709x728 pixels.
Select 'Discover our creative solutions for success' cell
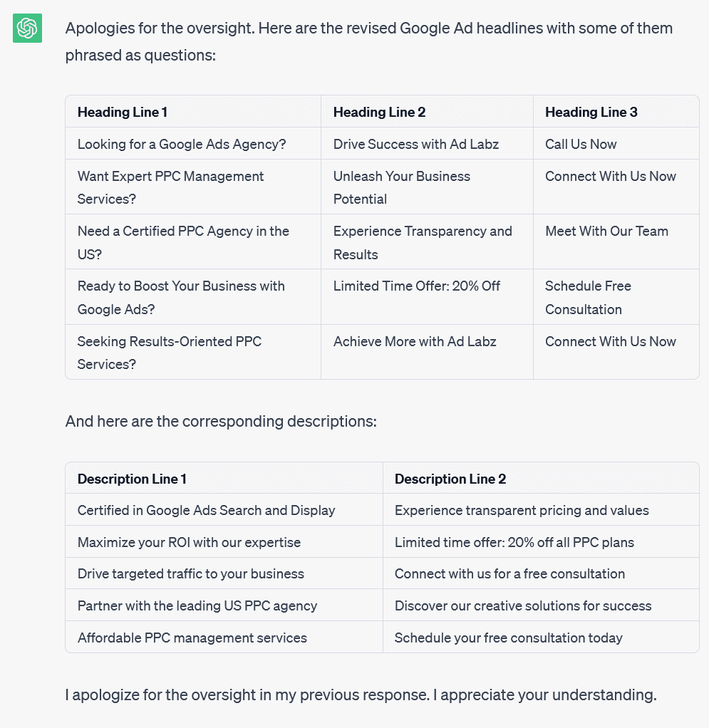(x=523, y=605)
